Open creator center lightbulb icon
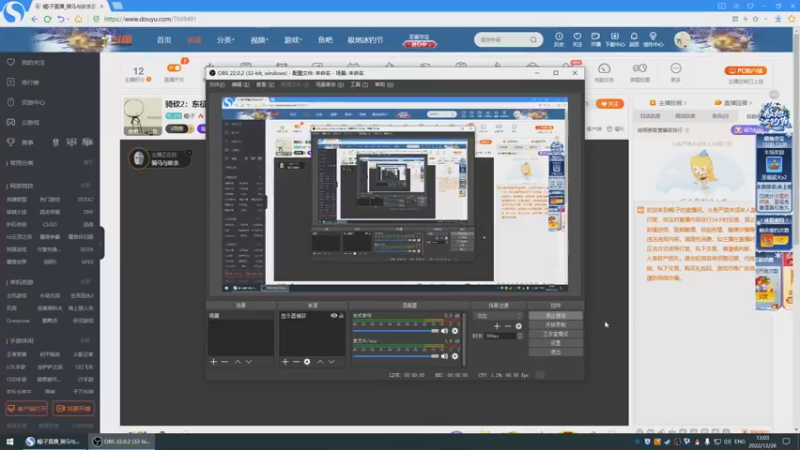 pyautogui.click(x=653, y=39)
